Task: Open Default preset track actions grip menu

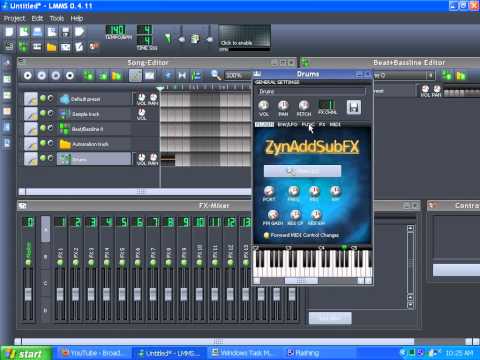Action: (31, 99)
